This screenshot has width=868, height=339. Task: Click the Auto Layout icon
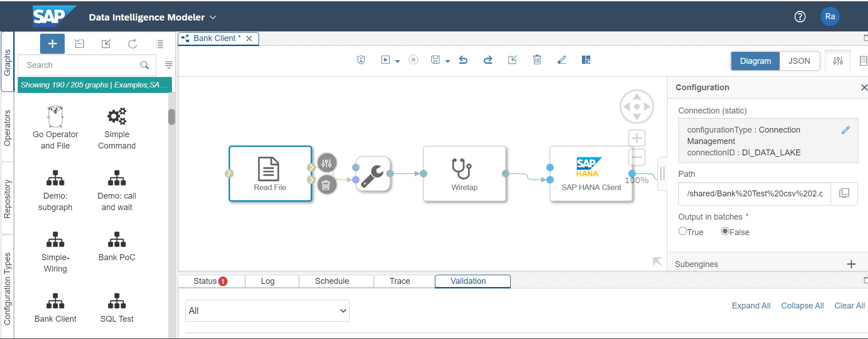click(x=586, y=60)
